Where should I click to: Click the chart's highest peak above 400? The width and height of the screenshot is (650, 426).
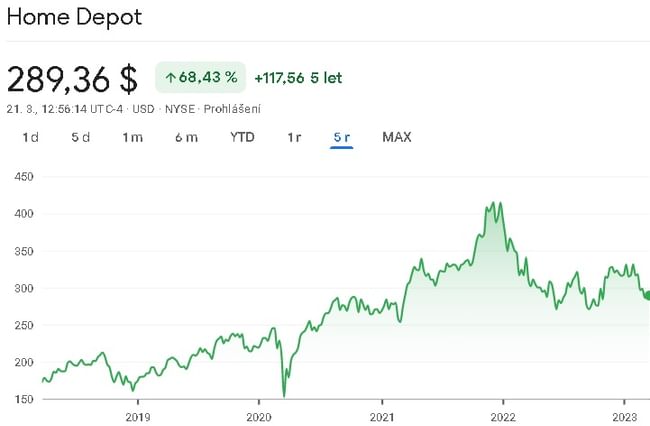pos(495,203)
